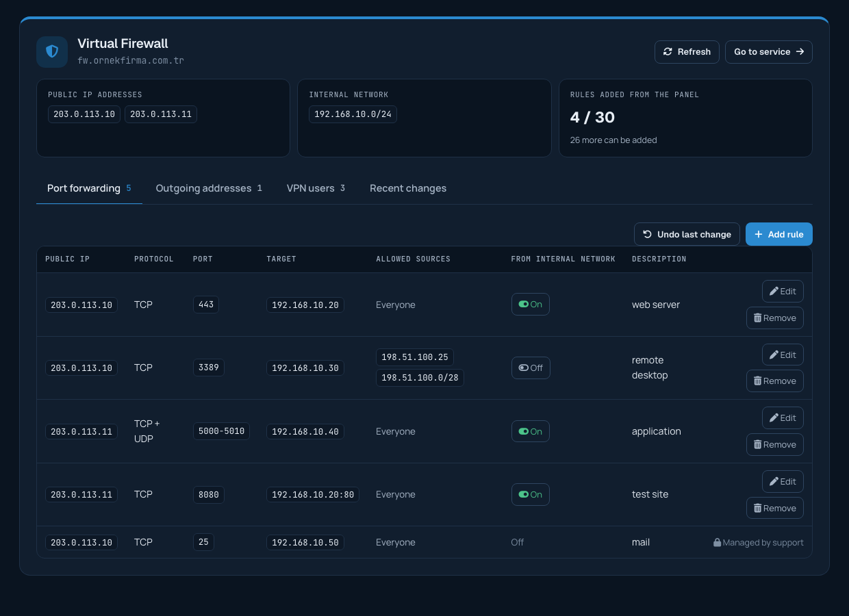Click target 192.168.10.20:80 cell
Screen dimensions: 849x616
(x=313, y=495)
